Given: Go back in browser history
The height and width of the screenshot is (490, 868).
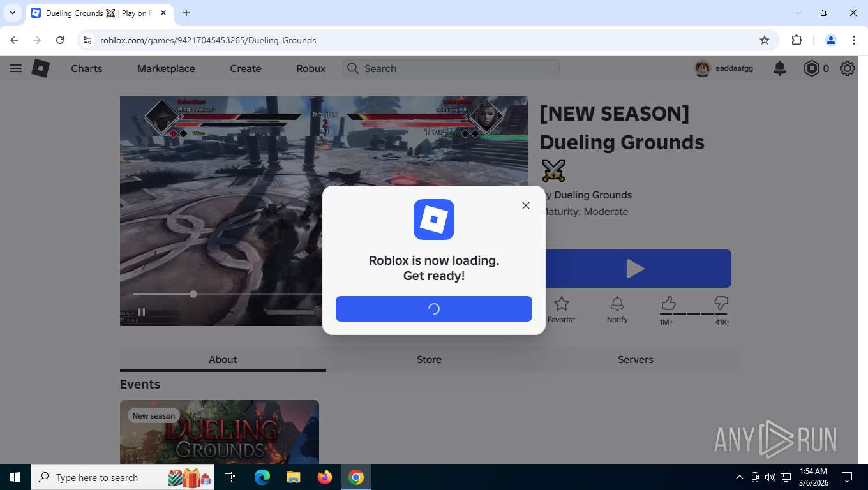Looking at the screenshot, I should coord(14,40).
